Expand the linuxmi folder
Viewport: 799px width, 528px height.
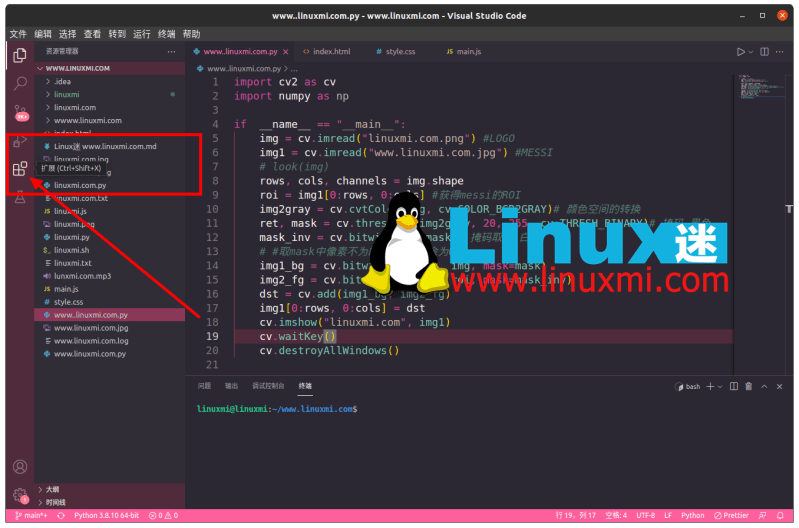click(110, 95)
